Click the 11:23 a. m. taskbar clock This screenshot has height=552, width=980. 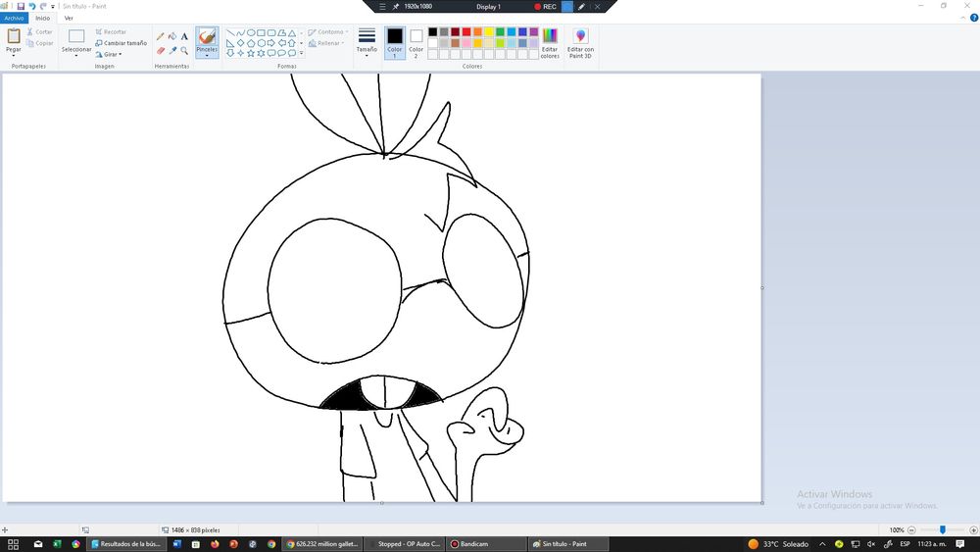[931, 544]
